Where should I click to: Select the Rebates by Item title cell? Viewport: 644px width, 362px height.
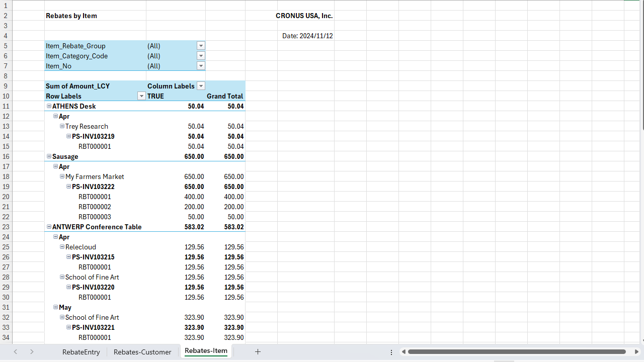click(95, 16)
